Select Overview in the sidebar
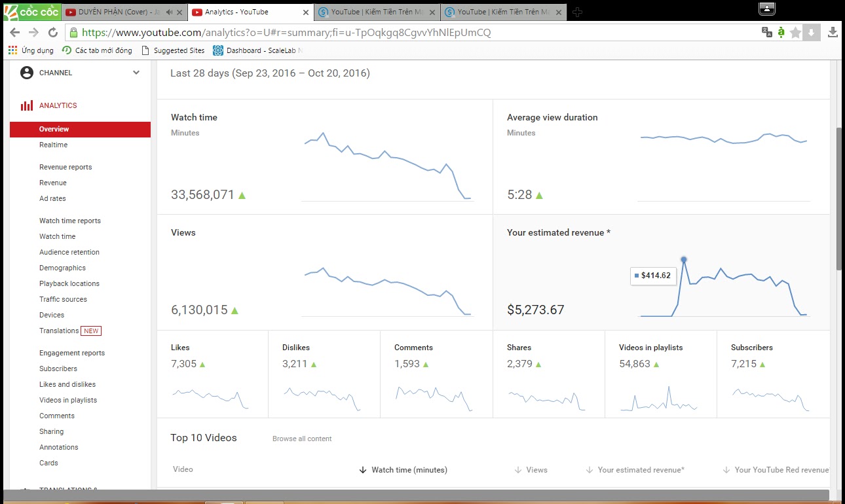This screenshot has width=845, height=504. (80, 129)
